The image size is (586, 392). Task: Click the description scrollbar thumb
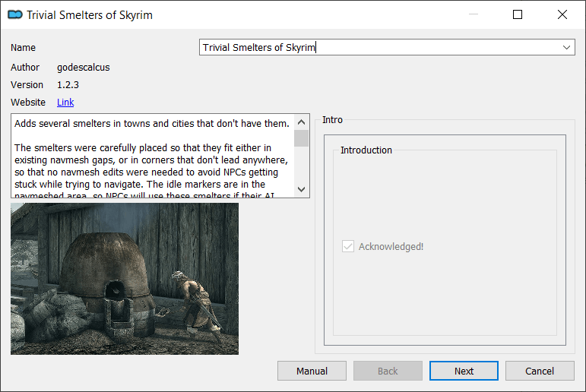click(301, 138)
